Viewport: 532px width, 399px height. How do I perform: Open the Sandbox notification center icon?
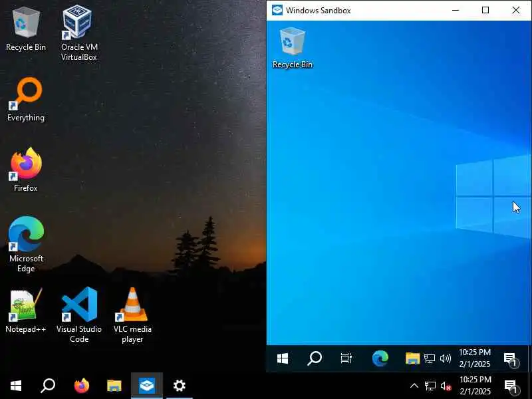point(511,359)
